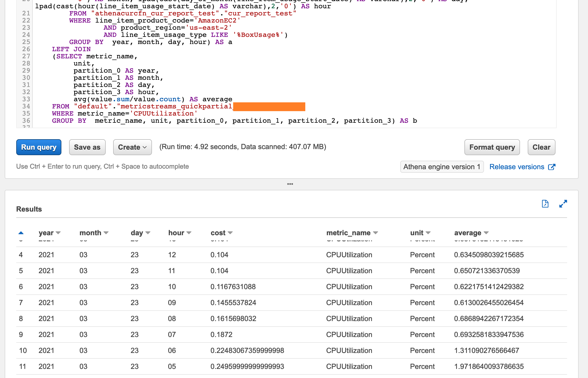Viewport: 588px width, 378px height.
Task: Sort results by year column arrow
Action: click(x=58, y=233)
